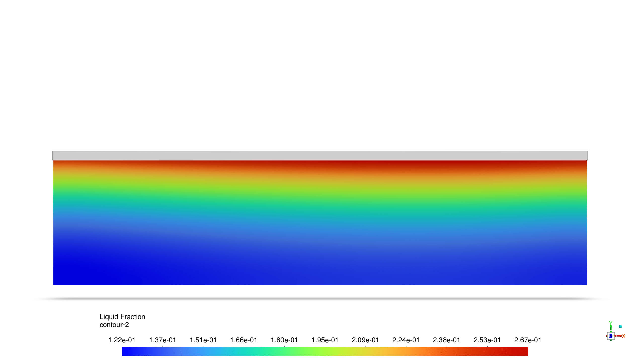
Task: Click the negative X red half-sphere
Action: click(607, 336)
